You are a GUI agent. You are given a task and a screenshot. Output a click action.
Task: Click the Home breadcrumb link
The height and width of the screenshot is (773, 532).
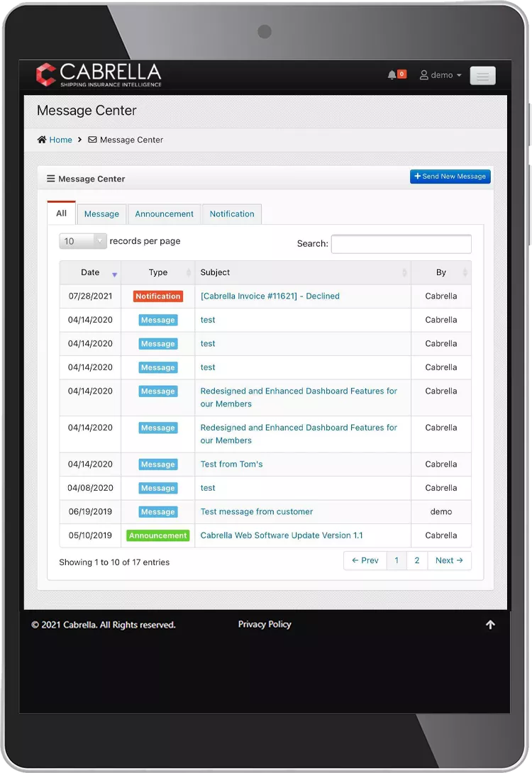pyautogui.click(x=60, y=140)
